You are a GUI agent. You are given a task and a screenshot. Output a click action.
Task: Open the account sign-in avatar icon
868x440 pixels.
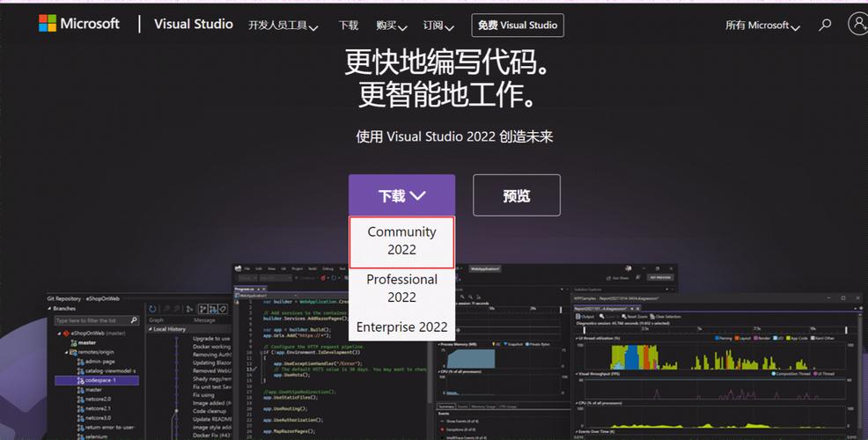(858, 23)
